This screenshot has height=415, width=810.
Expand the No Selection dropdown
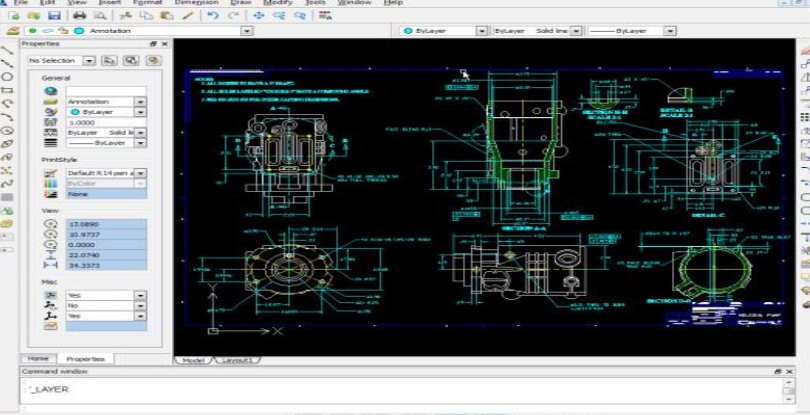[89, 60]
